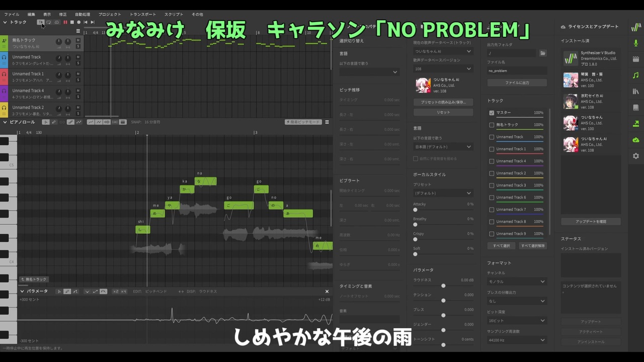The image size is (644, 362).
Task: Jump to start with the rewind button
Action: coord(86,22)
